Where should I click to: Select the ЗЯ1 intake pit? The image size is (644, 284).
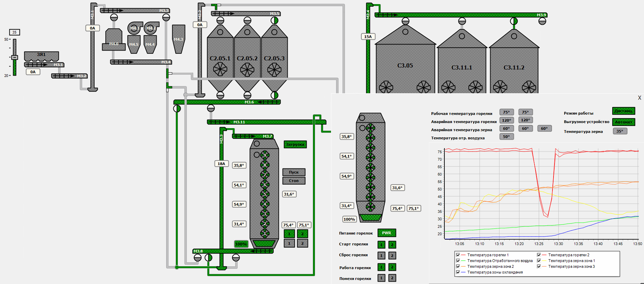click(41, 56)
